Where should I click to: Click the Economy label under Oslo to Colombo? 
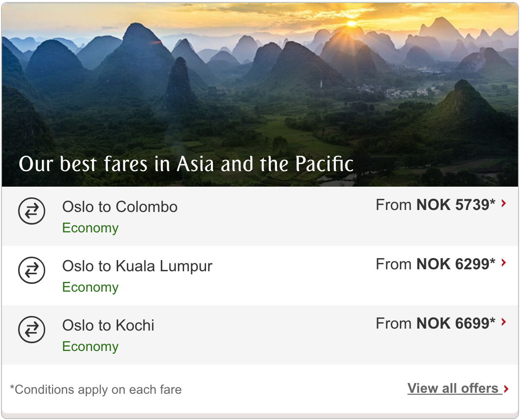[90, 228]
